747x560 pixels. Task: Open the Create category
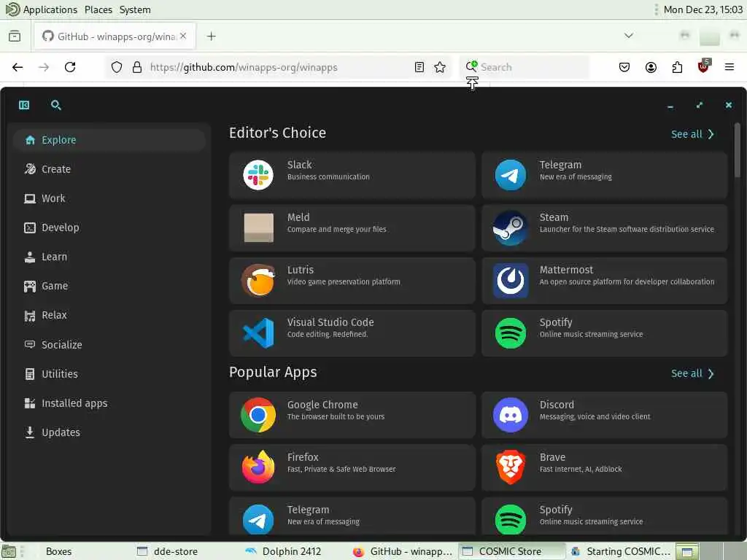(109, 169)
